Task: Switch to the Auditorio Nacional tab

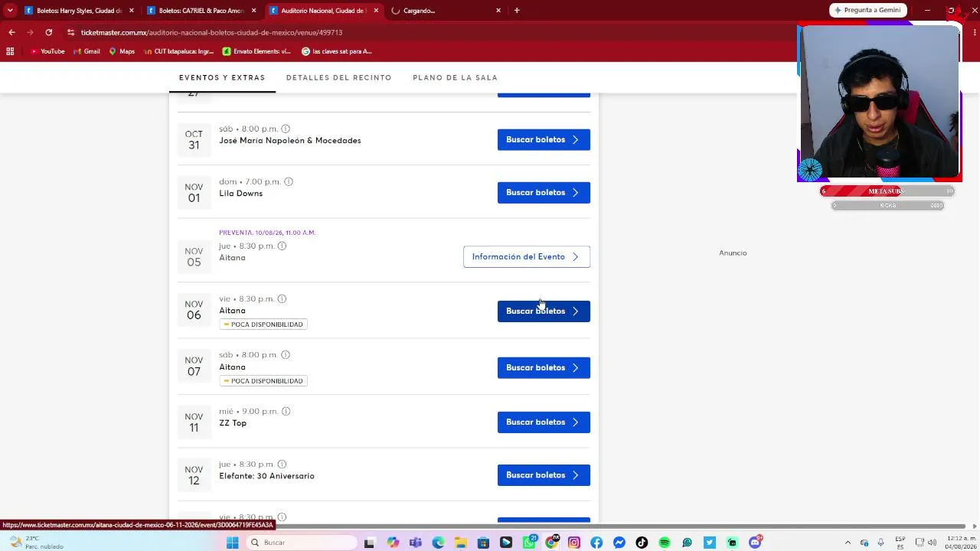Action: tap(318, 11)
